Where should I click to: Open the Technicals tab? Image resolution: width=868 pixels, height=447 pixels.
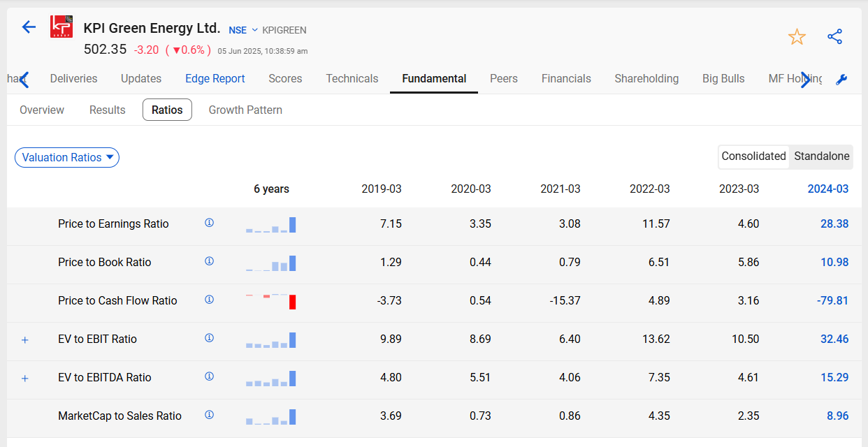352,79
